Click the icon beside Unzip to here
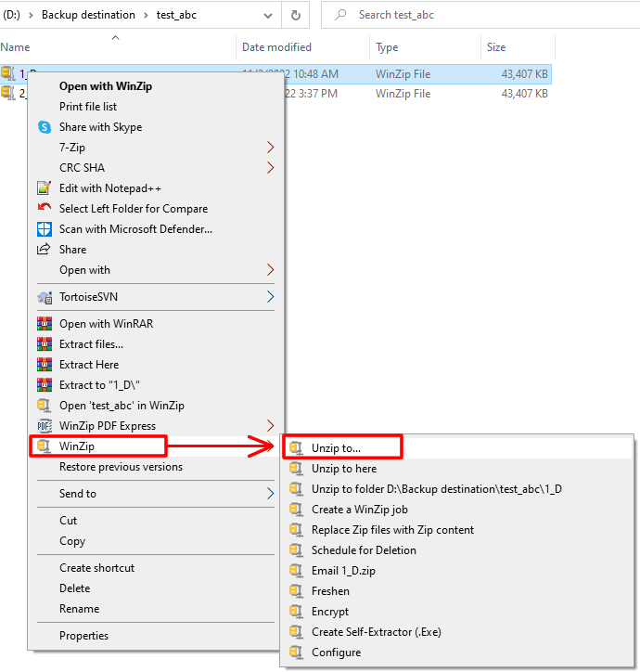Viewport: 640px width, 672px height. click(x=296, y=469)
